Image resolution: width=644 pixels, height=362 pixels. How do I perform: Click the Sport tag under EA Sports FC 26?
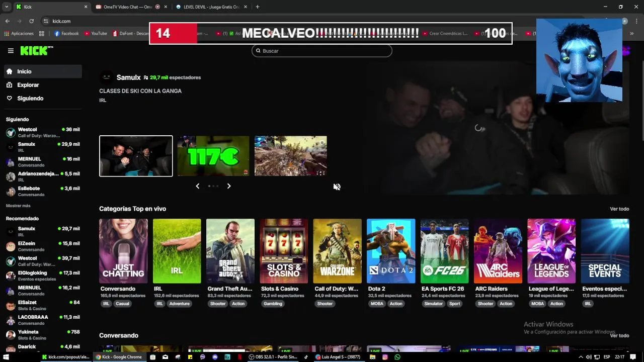click(x=455, y=304)
